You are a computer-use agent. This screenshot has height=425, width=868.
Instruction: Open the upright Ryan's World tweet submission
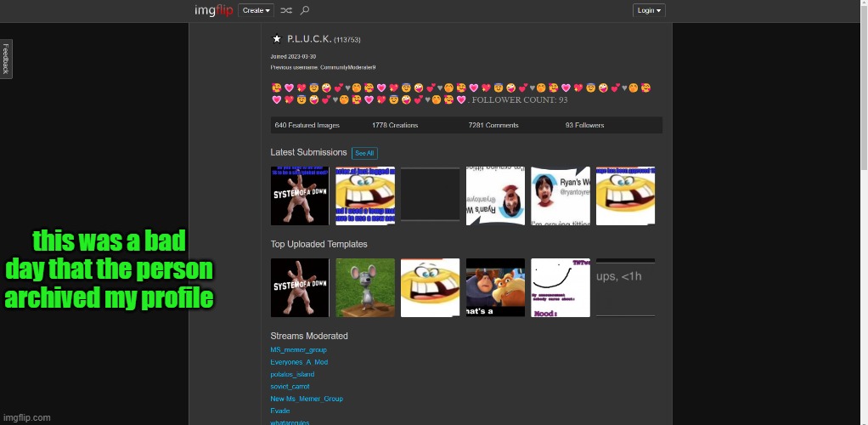click(x=561, y=195)
